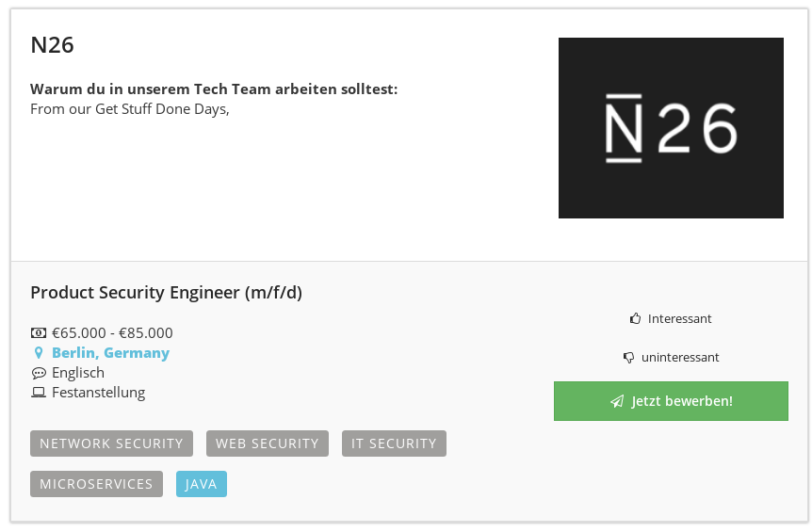Select the MICROSERVICES tag
Screen dimensions: 812x532
(x=96, y=484)
